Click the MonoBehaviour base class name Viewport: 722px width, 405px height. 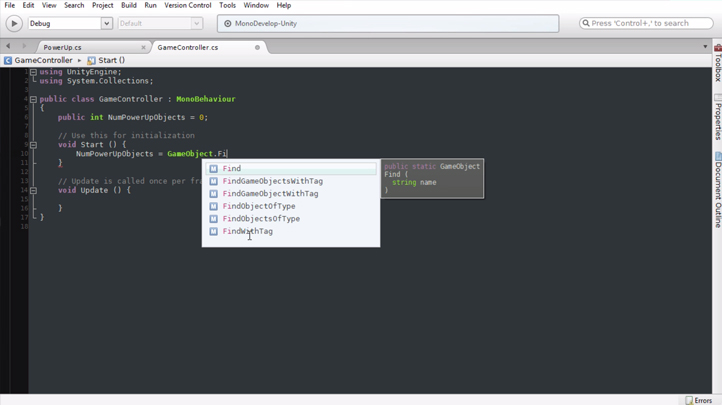click(x=206, y=99)
